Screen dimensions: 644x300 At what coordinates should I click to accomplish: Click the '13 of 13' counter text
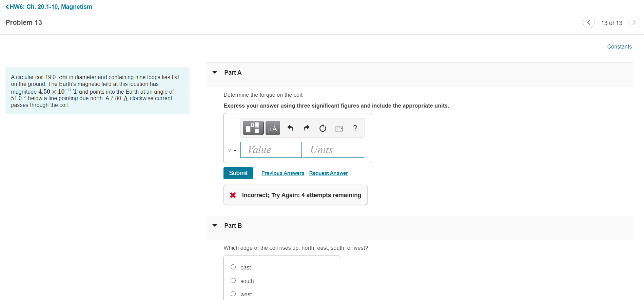point(611,23)
